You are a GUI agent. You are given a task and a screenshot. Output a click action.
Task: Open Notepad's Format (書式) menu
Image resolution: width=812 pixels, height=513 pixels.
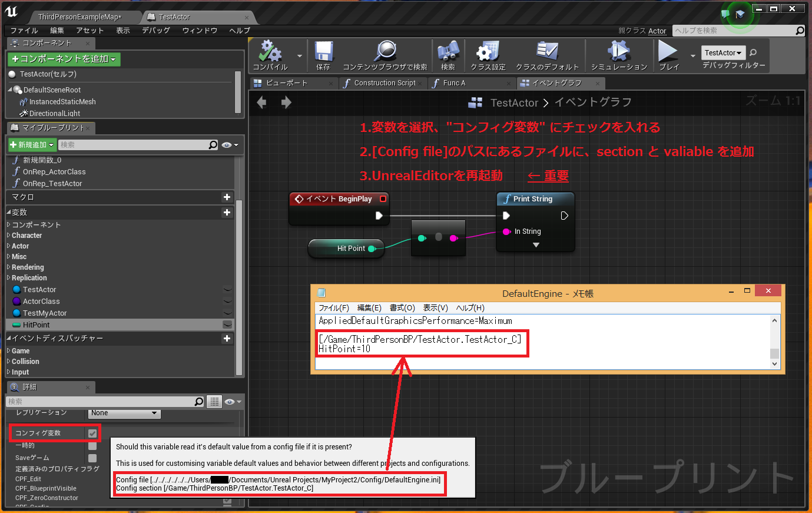tap(402, 308)
